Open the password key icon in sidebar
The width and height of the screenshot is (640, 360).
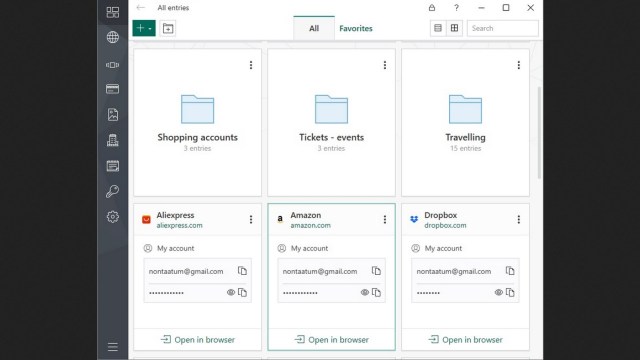113,191
